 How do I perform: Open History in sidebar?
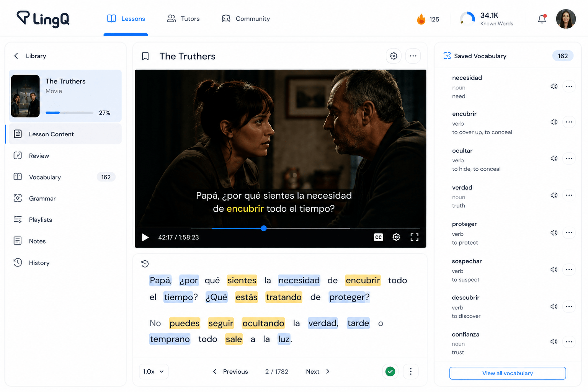[65, 263]
